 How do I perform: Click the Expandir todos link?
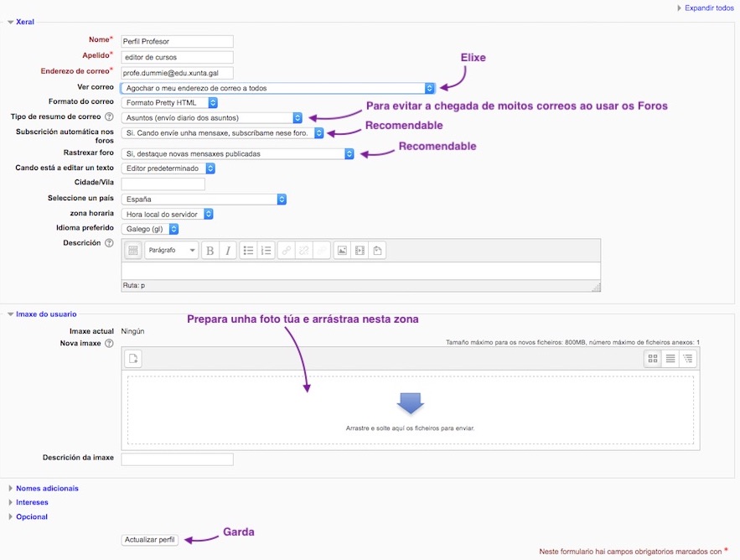[x=709, y=8]
